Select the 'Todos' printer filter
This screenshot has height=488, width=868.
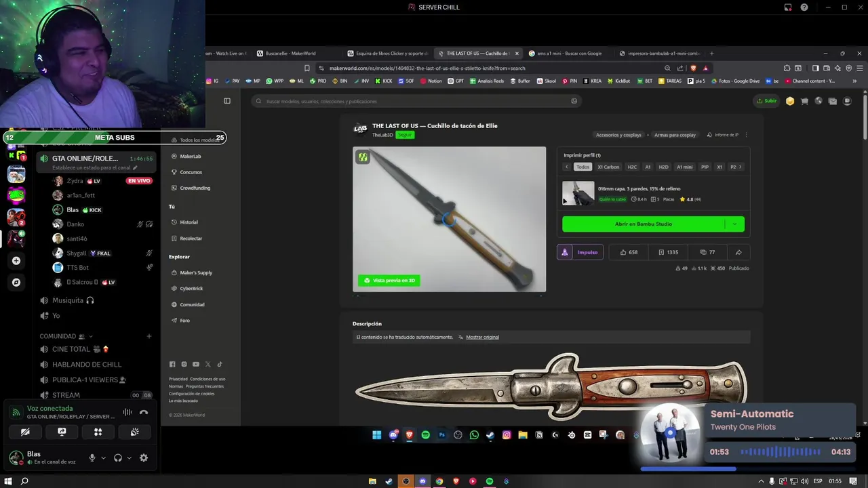point(583,167)
